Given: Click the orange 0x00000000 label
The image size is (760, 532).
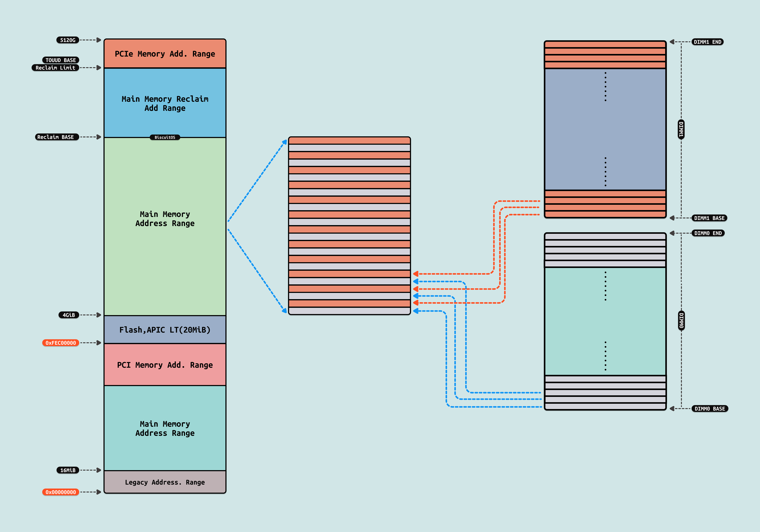Looking at the screenshot, I should tap(61, 492).
